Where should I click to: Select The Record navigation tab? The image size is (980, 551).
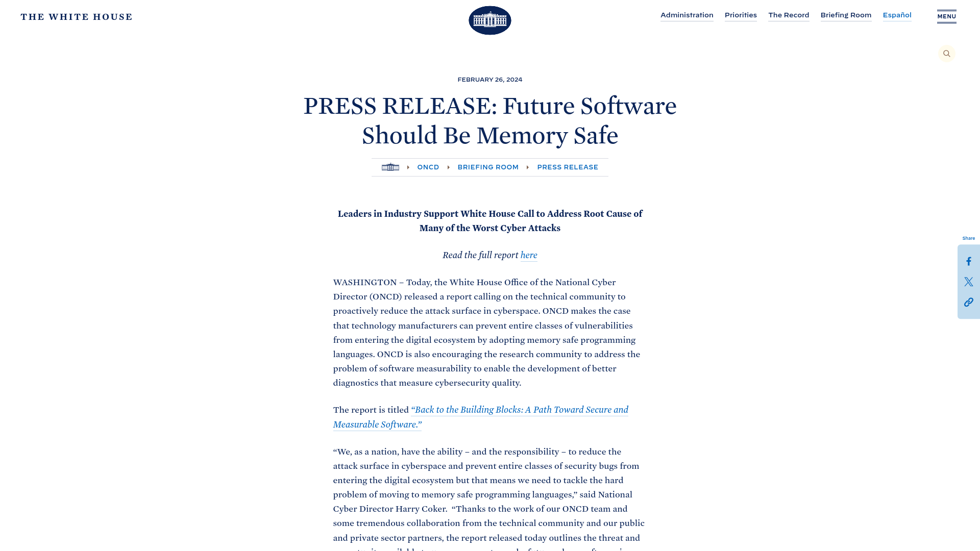click(x=789, y=15)
